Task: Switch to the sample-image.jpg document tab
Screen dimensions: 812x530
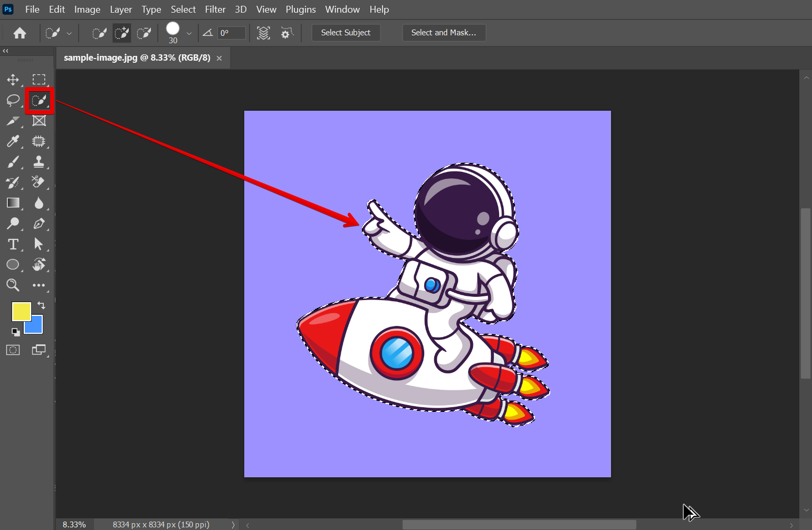Action: tap(137, 57)
